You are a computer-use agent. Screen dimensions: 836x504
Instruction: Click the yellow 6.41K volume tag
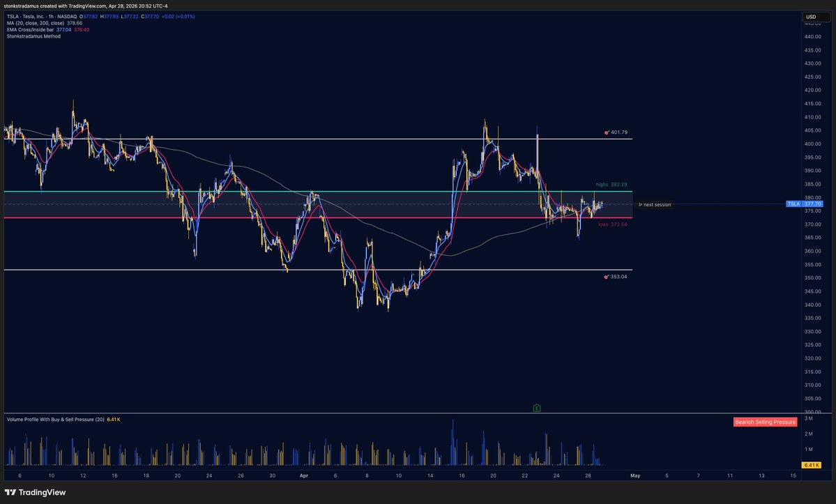[x=812, y=465]
